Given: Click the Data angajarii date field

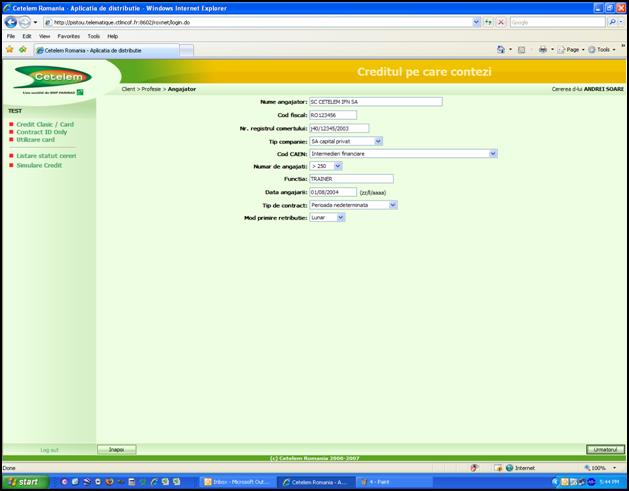Looking at the screenshot, I should [332, 192].
